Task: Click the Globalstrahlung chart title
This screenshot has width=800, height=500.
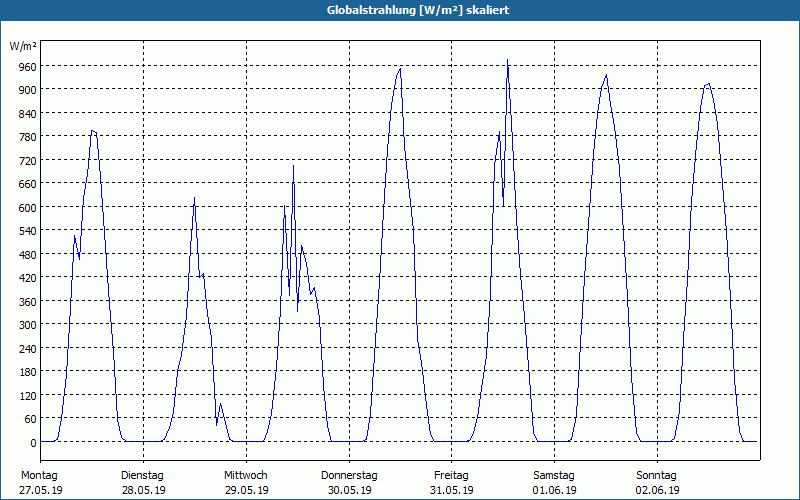Action: [418, 10]
